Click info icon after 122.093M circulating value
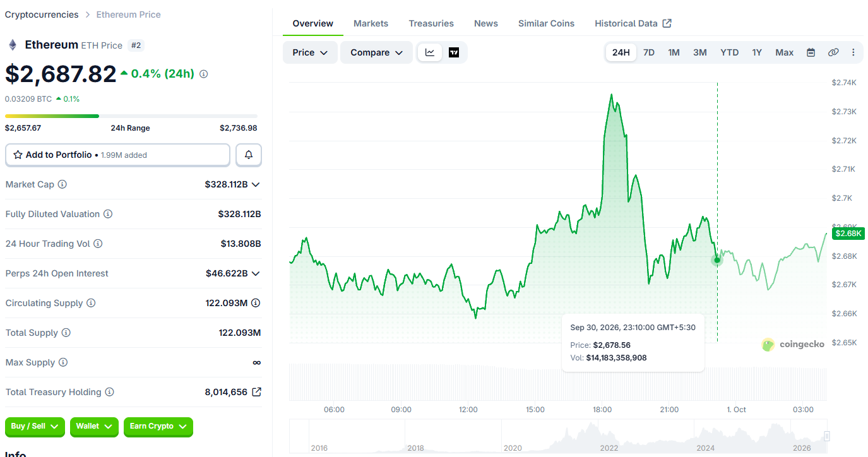Image resolution: width=868 pixels, height=457 pixels. click(256, 303)
